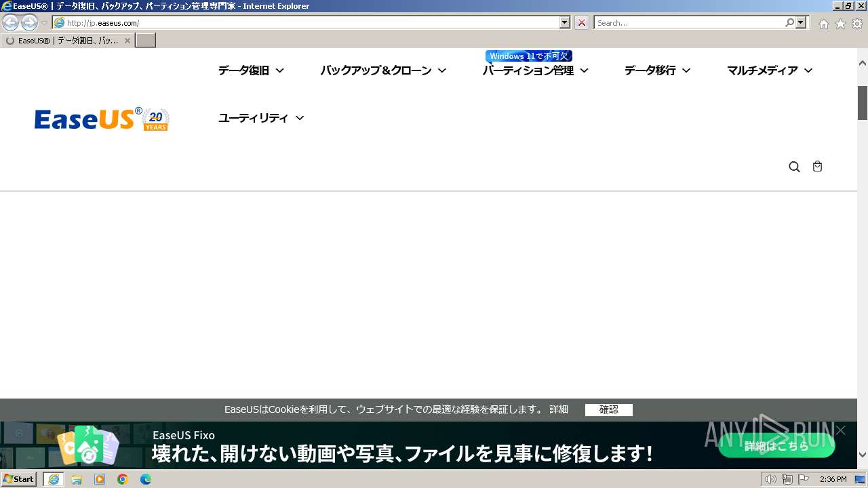Expand chevron next to データ復旧

tap(279, 70)
